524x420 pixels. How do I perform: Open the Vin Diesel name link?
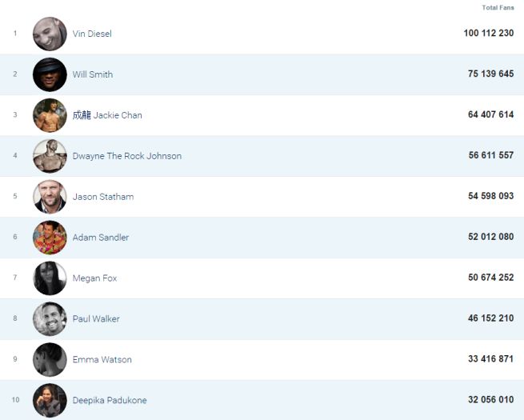click(92, 34)
